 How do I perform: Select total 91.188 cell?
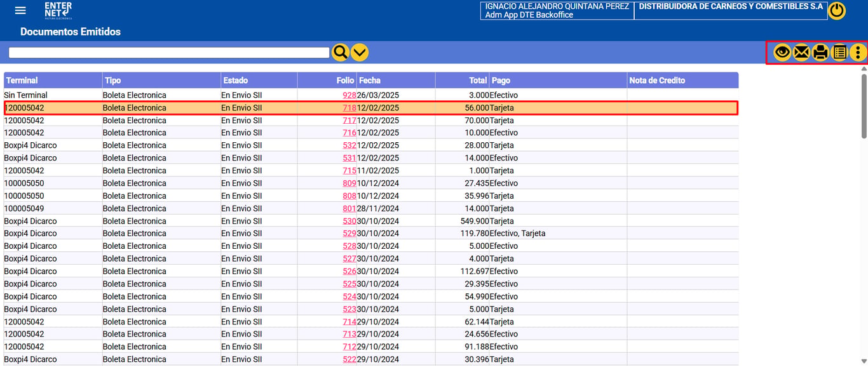[462, 347]
